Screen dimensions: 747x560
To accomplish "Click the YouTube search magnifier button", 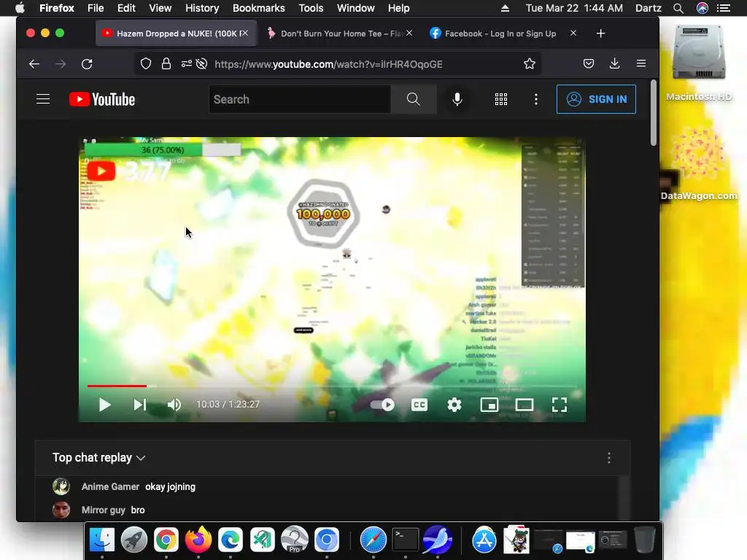I will coord(414,99).
